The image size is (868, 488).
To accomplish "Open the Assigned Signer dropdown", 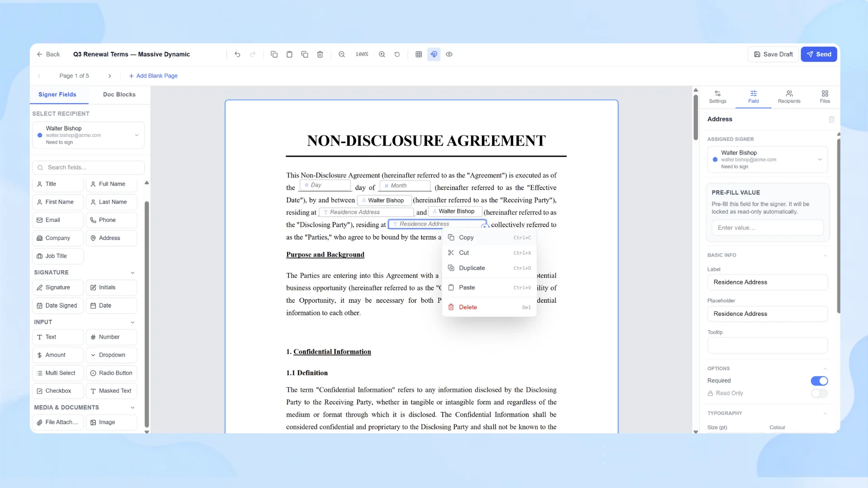I will coord(767,160).
